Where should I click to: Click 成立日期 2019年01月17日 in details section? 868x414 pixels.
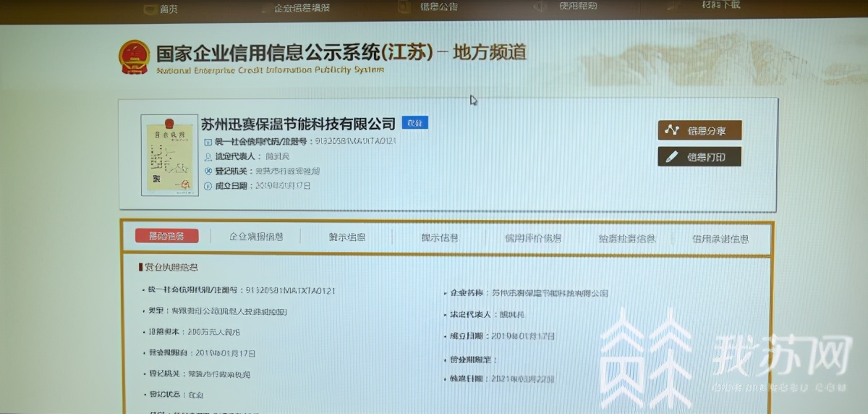500,337
